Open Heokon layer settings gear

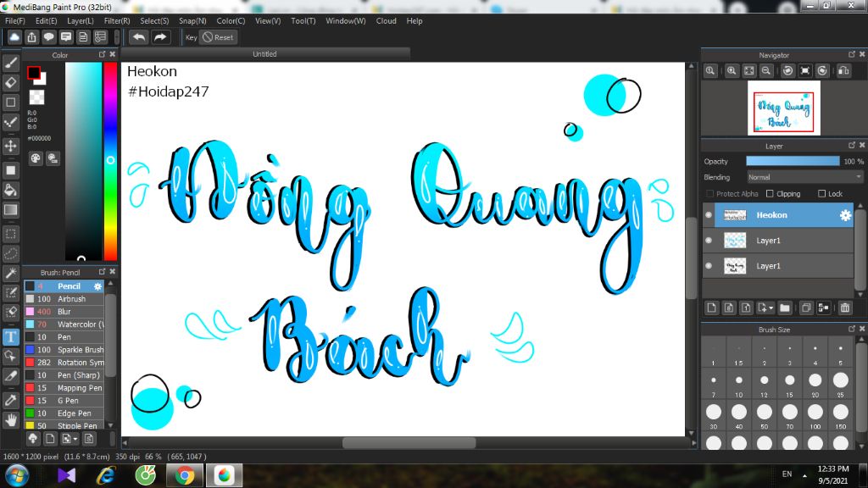pyautogui.click(x=845, y=215)
